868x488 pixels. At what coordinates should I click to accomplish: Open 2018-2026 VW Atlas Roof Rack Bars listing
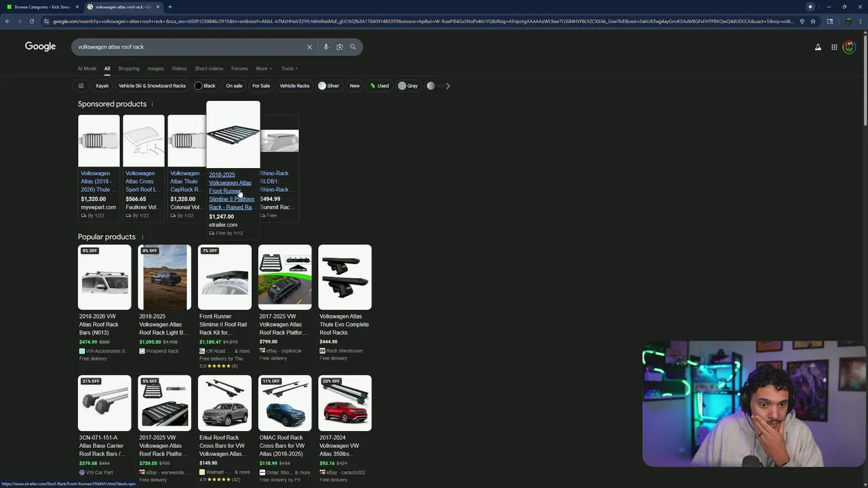(x=104, y=325)
